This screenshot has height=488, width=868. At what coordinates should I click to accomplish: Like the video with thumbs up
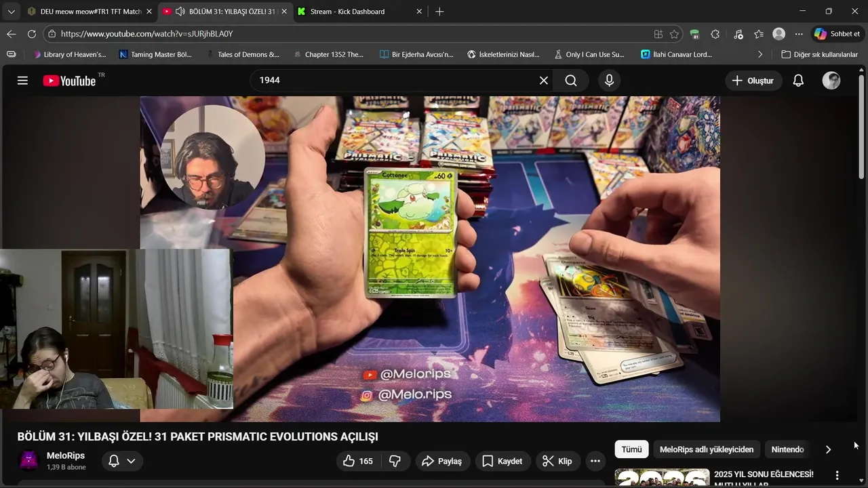click(x=358, y=461)
